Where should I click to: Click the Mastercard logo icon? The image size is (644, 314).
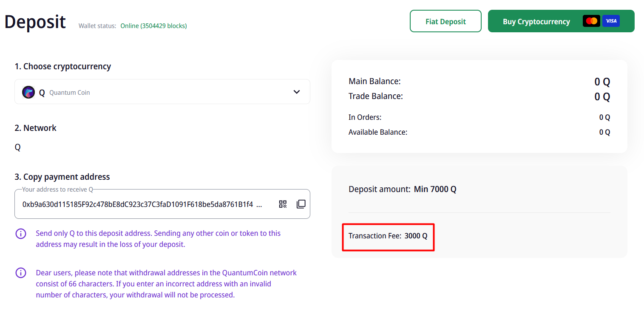coord(591,21)
